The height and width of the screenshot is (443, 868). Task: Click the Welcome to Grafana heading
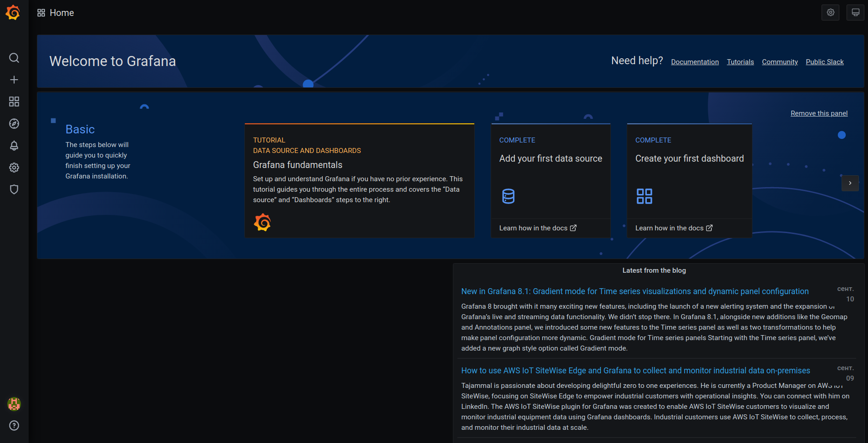(112, 61)
